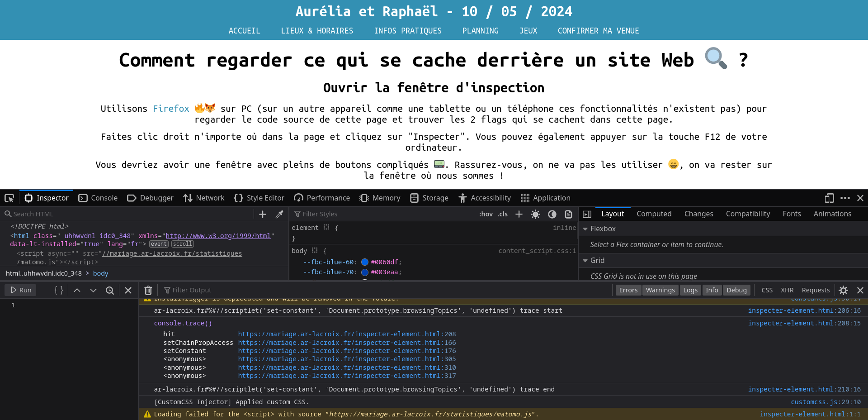Close the console multi-line editor
The image size is (868, 420).
[x=128, y=290]
